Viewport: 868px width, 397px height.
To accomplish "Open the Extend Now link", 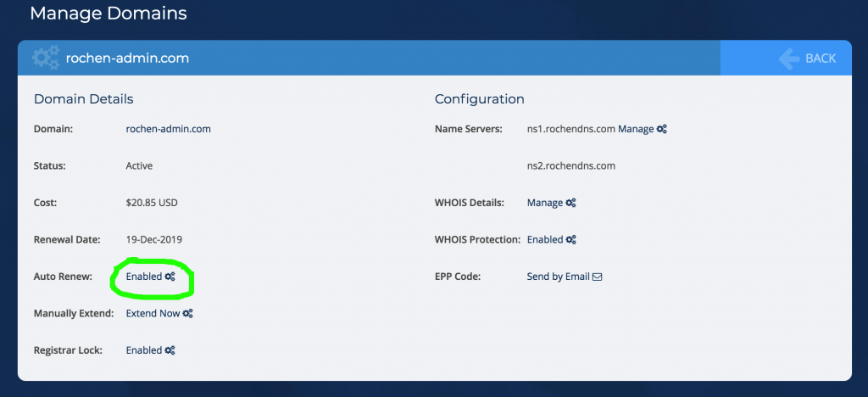I will [153, 313].
